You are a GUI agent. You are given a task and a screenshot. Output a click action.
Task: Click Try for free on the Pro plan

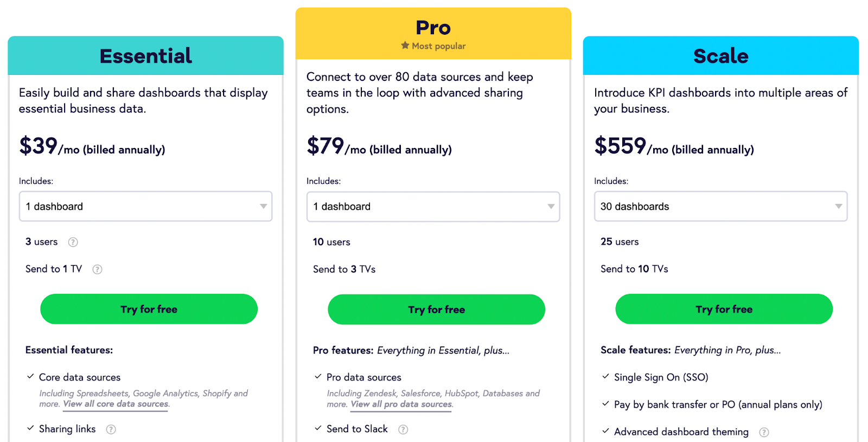pos(436,309)
